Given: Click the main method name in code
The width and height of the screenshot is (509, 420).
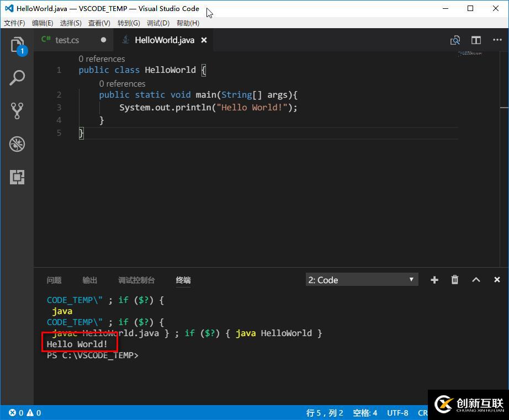Looking at the screenshot, I should (x=206, y=95).
